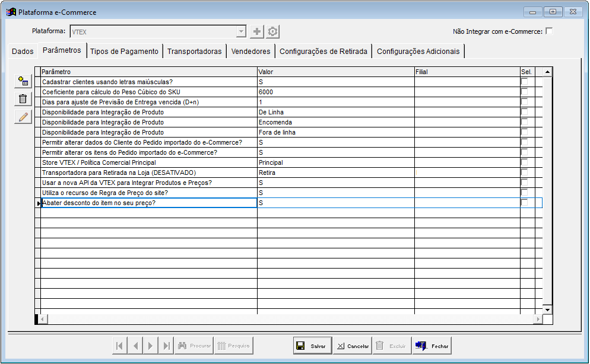Switch to the Tipos de Pagamento tab
The width and height of the screenshot is (590, 364).
tap(124, 52)
